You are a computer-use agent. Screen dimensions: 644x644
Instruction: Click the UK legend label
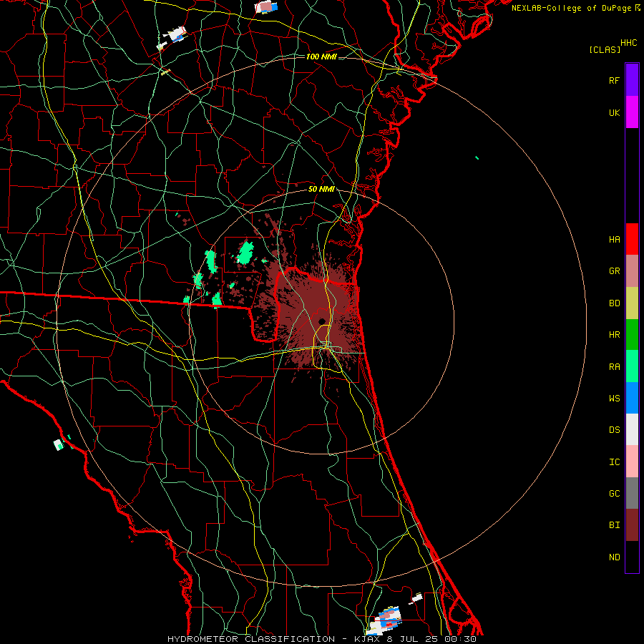point(615,112)
